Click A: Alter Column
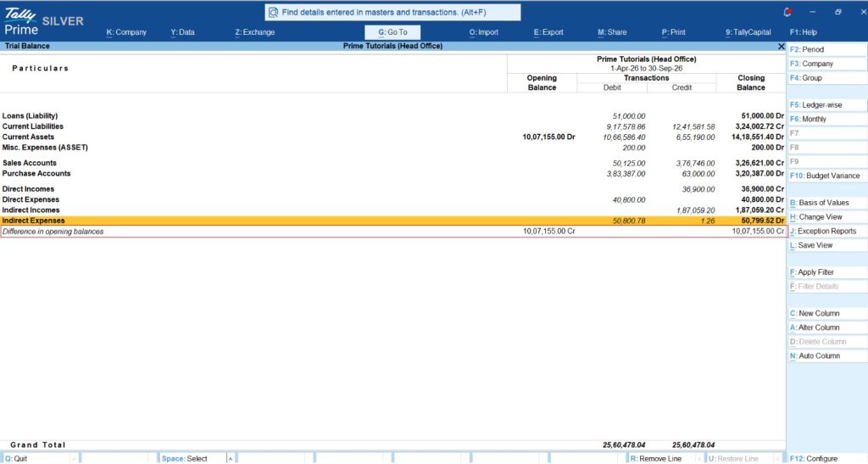The image size is (868, 464). pos(827,327)
